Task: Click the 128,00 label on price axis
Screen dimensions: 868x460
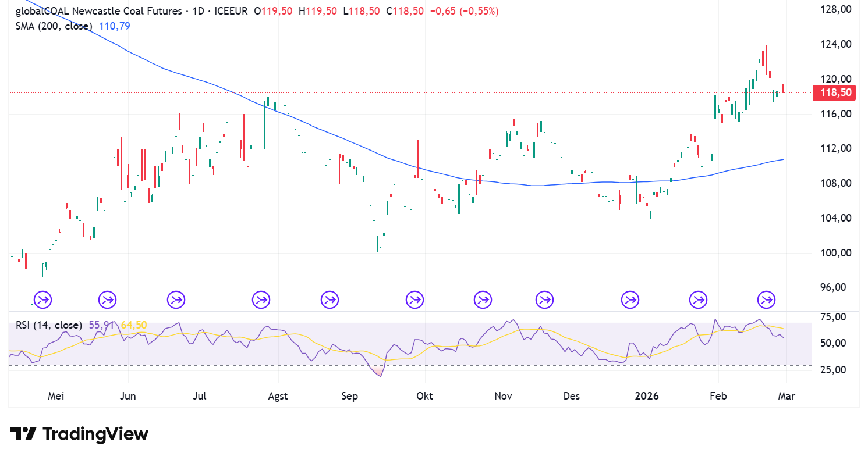Action: [836, 10]
